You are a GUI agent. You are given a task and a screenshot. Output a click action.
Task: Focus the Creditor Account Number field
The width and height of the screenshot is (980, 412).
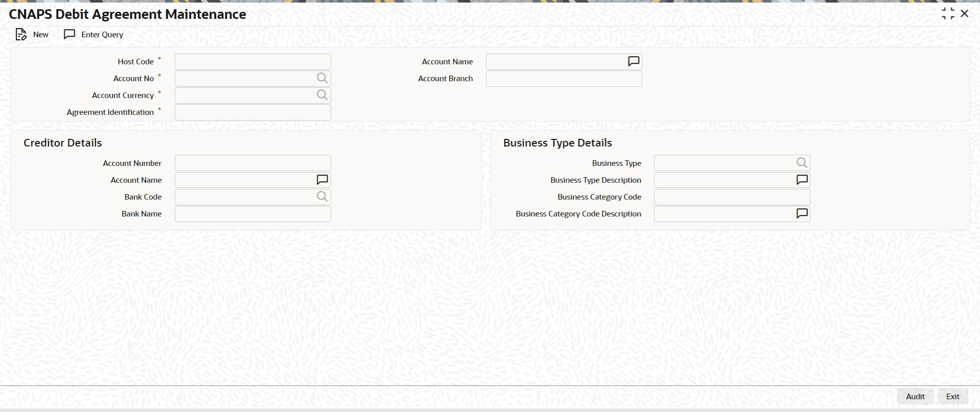point(253,163)
